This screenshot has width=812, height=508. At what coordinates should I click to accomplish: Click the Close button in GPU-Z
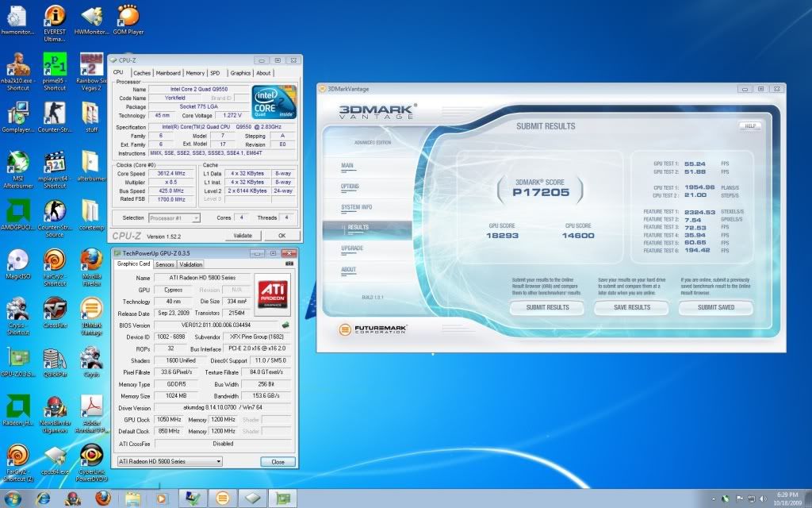tap(278, 462)
